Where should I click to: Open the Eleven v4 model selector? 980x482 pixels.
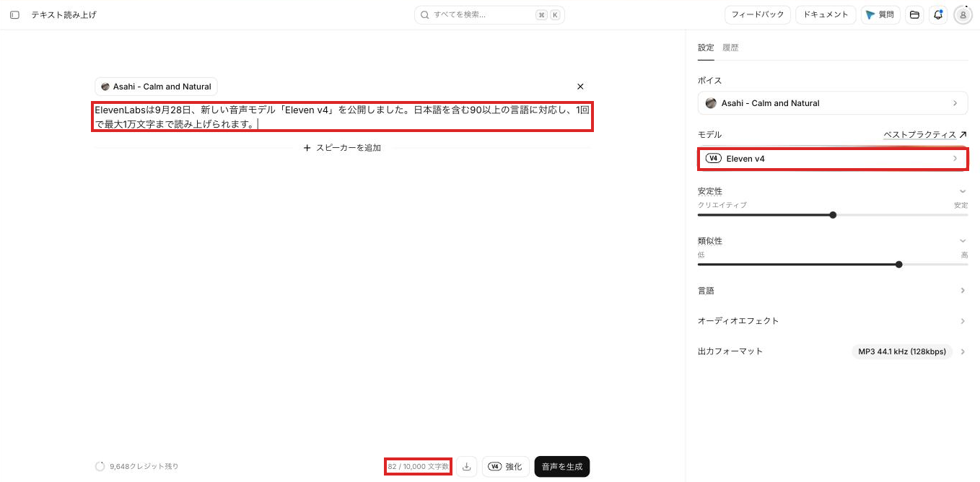[833, 159]
